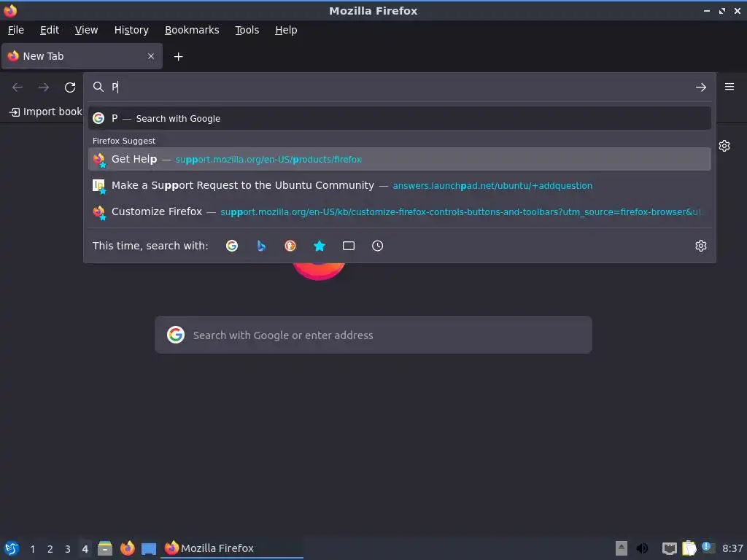
Task: Launch file manager from taskbar
Action: [x=105, y=548]
